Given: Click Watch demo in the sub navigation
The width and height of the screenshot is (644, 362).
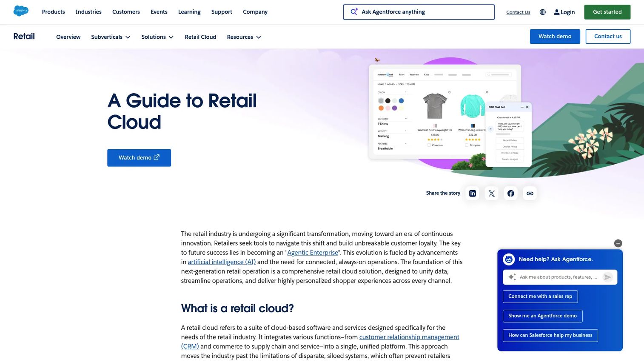Looking at the screenshot, I should coord(555,37).
